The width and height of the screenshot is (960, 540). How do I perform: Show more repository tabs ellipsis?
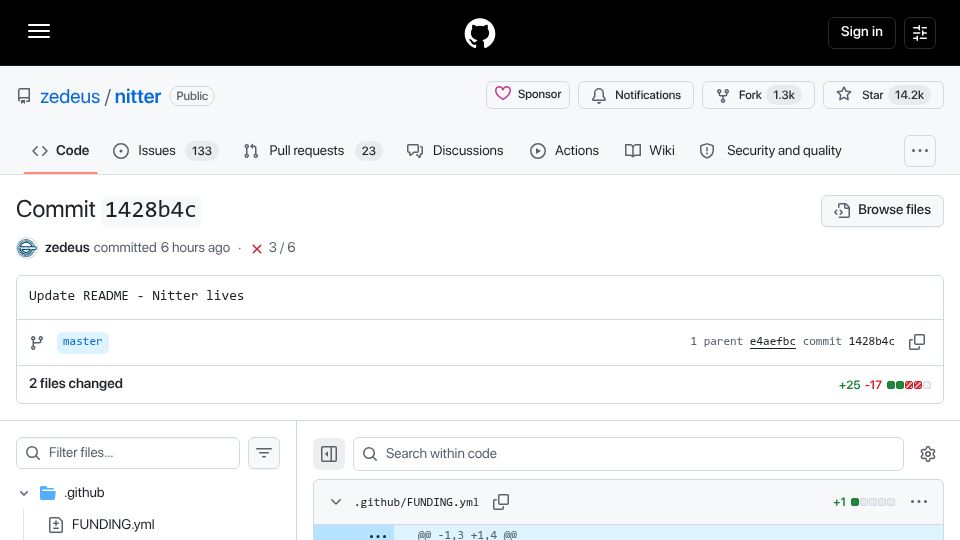coord(920,151)
